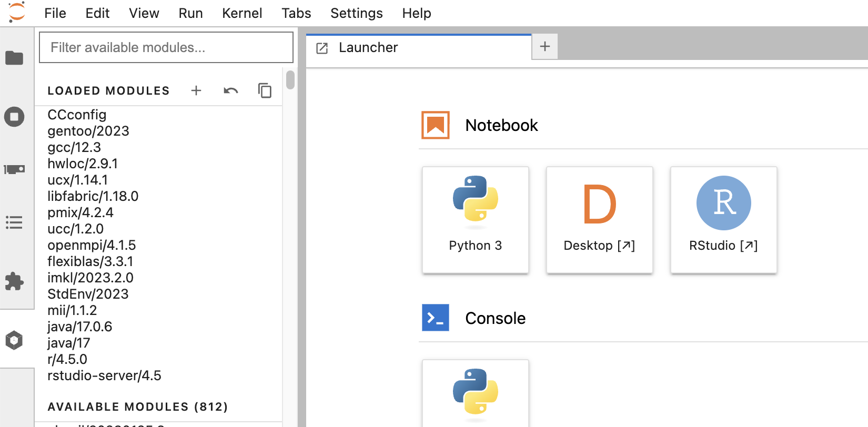The height and width of the screenshot is (427, 868).
Task: Launch the Python 3 console card
Action: point(476,393)
